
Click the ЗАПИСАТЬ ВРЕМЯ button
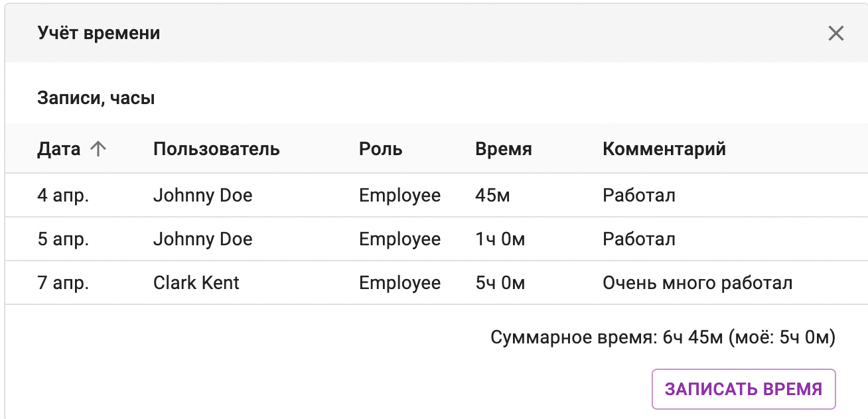[x=743, y=389]
